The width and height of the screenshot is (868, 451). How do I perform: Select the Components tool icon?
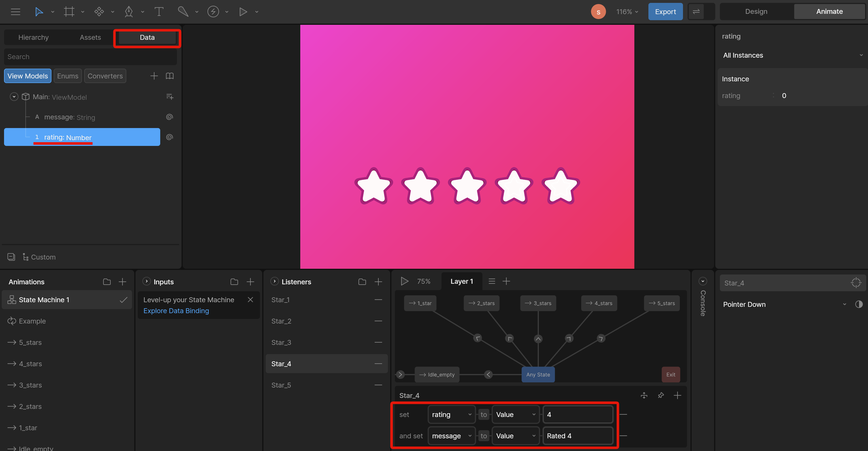tap(99, 12)
